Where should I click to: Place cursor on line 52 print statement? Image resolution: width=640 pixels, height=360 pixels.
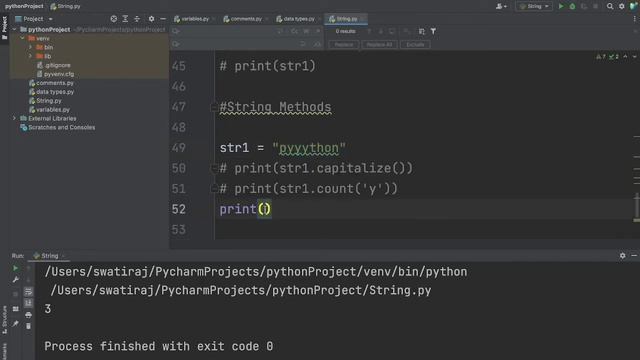tap(245, 209)
